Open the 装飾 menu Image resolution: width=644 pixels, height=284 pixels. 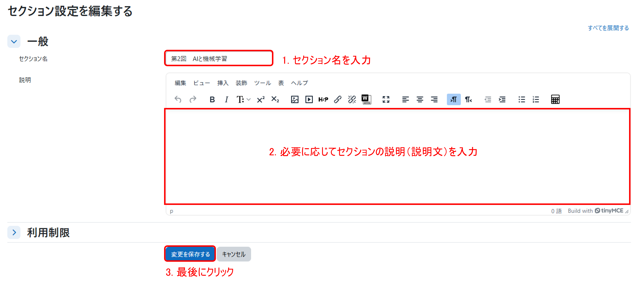pos(241,83)
